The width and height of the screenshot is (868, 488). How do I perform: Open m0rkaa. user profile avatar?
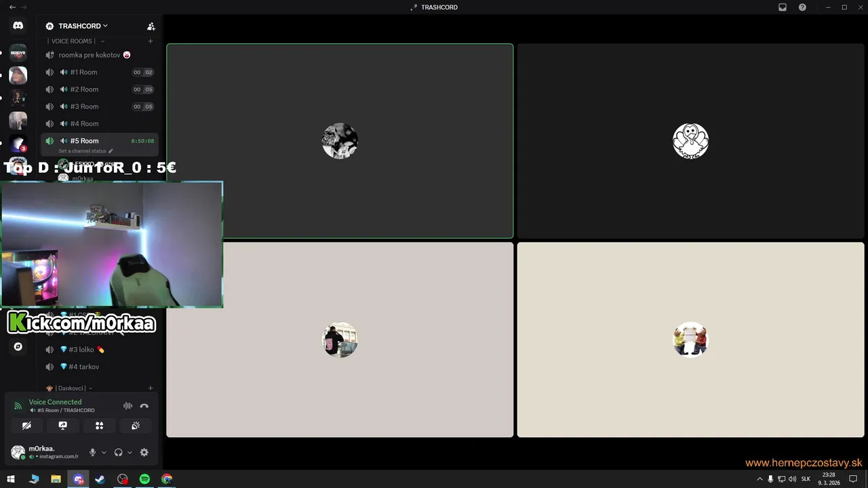point(18,452)
